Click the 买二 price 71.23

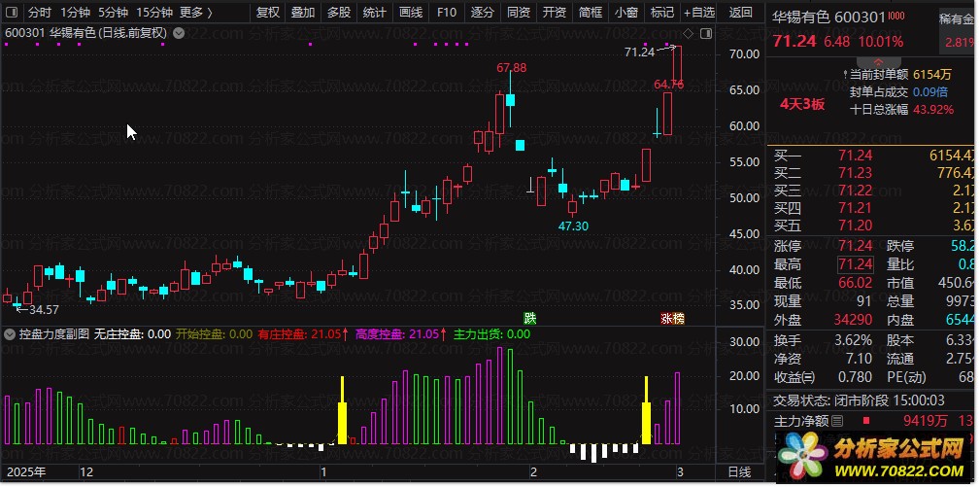856,173
